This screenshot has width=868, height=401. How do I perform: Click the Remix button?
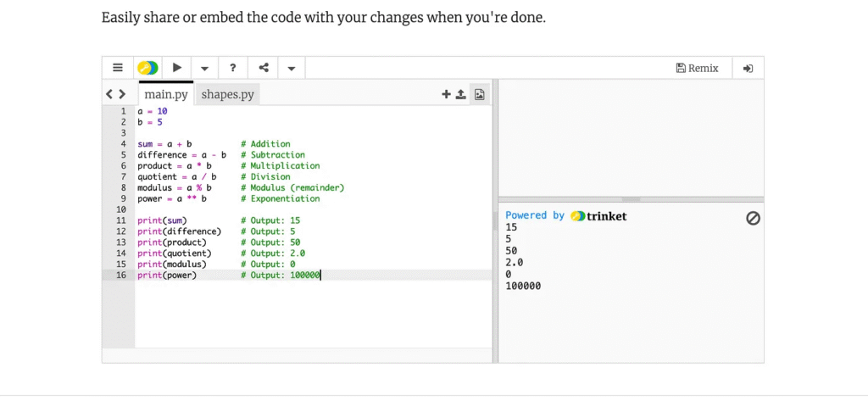[x=698, y=68]
